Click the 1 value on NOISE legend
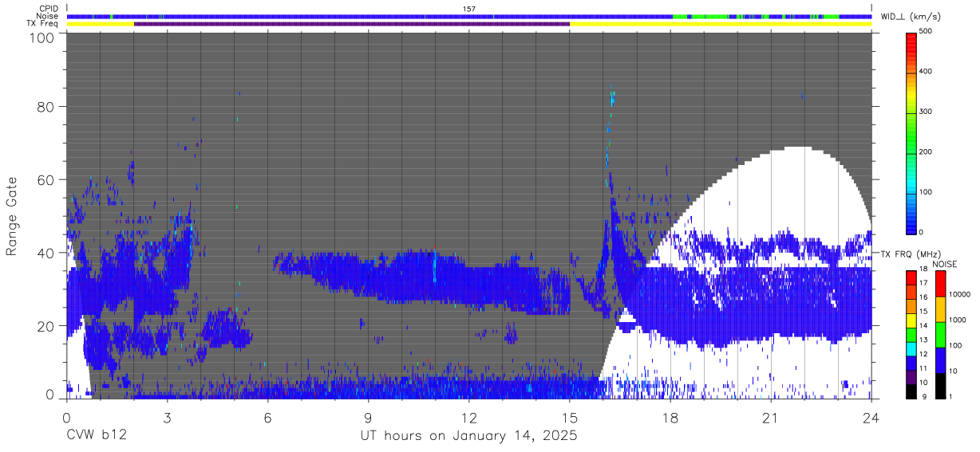 tap(952, 396)
